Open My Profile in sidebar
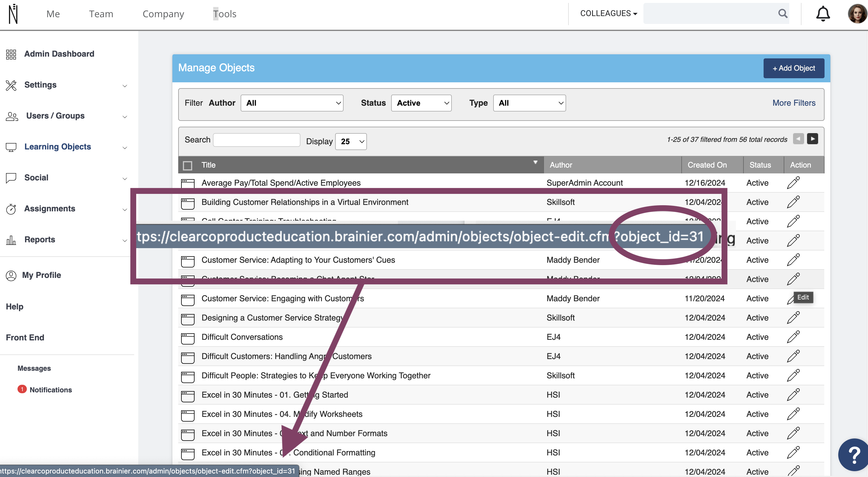 tap(41, 275)
